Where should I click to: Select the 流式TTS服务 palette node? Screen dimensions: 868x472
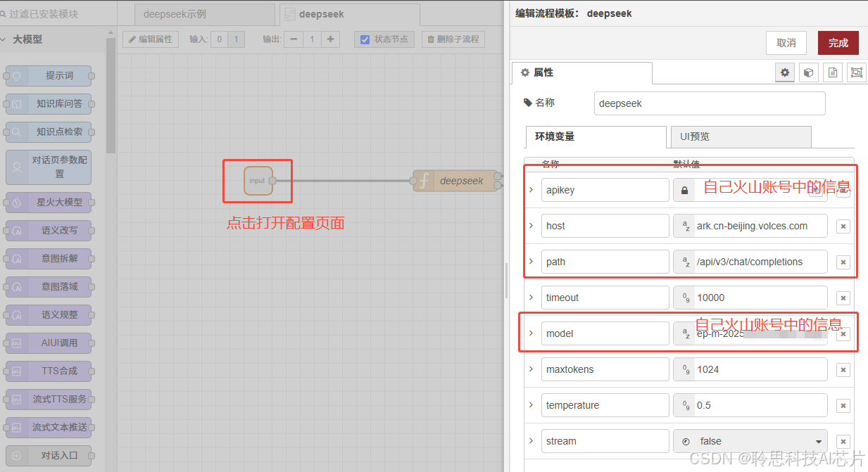click(x=49, y=399)
